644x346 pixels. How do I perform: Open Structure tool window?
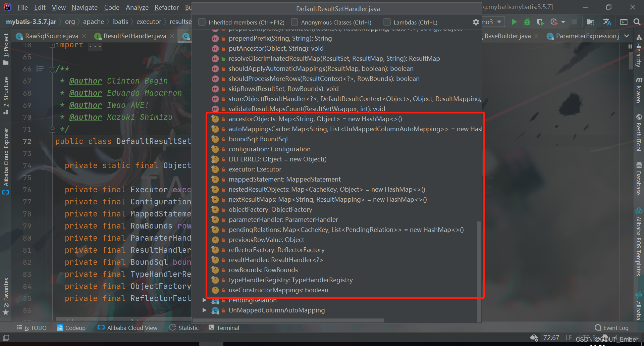(6, 95)
